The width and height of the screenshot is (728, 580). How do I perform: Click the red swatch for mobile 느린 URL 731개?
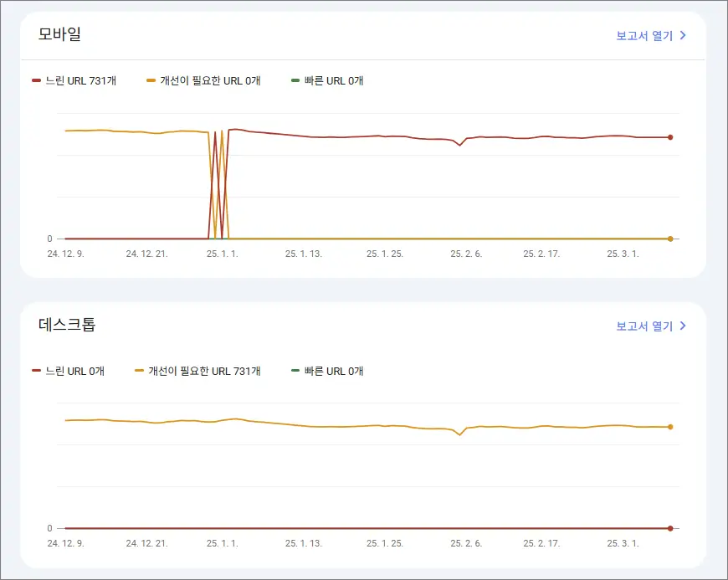pos(36,81)
